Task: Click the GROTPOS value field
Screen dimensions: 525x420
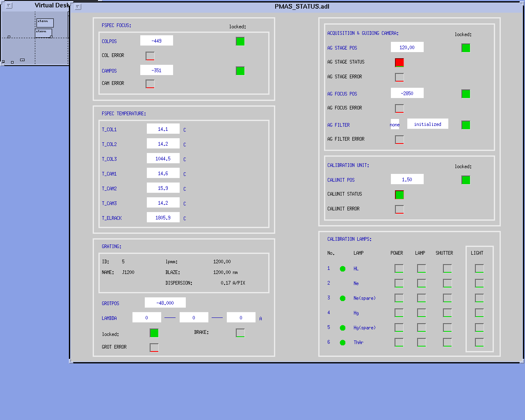Action: (x=165, y=303)
